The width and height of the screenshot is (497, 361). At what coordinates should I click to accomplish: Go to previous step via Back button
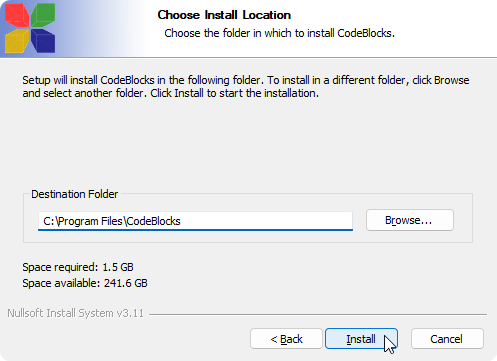(286, 339)
